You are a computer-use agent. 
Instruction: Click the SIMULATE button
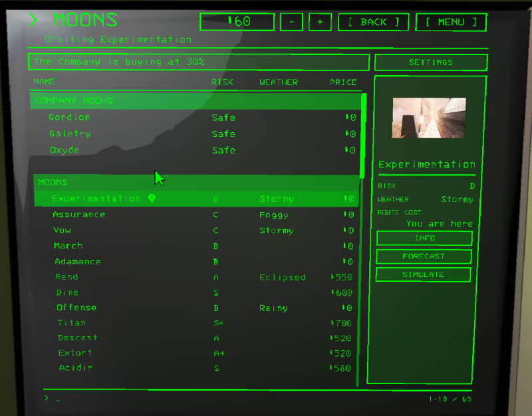click(423, 274)
